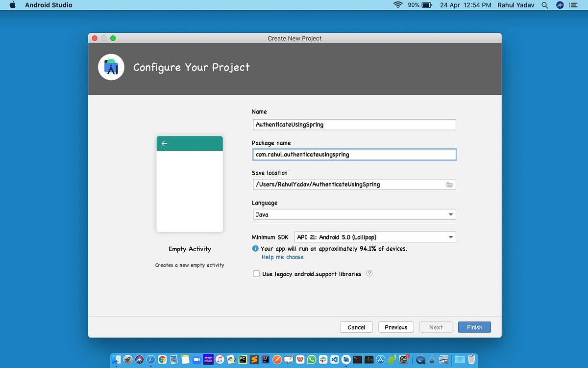This screenshot has width=588, height=368.
Task: Open the Help me choose link
Action: 282,257
